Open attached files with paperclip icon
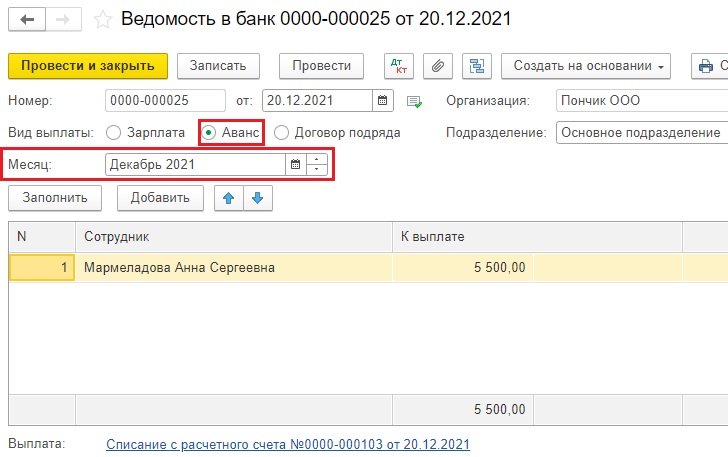 438,66
